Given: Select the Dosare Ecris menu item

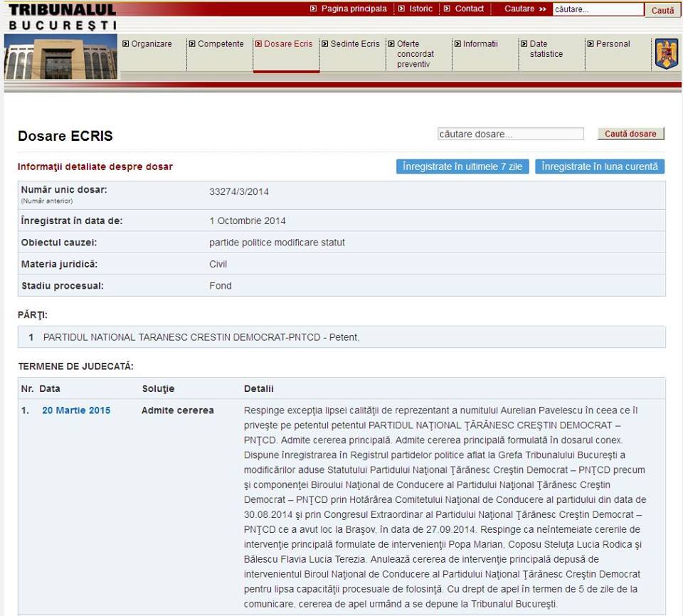Looking at the screenshot, I should click(x=288, y=44).
